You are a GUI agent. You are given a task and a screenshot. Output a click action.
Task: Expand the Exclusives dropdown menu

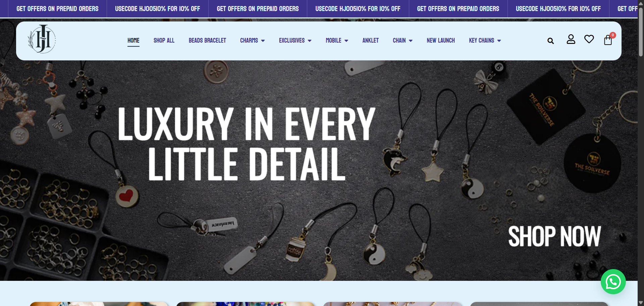pyautogui.click(x=295, y=41)
